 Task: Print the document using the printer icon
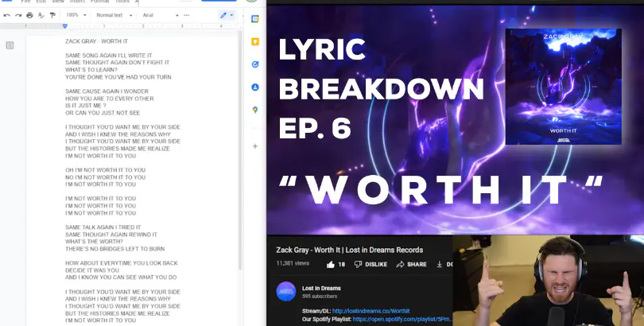(x=29, y=15)
